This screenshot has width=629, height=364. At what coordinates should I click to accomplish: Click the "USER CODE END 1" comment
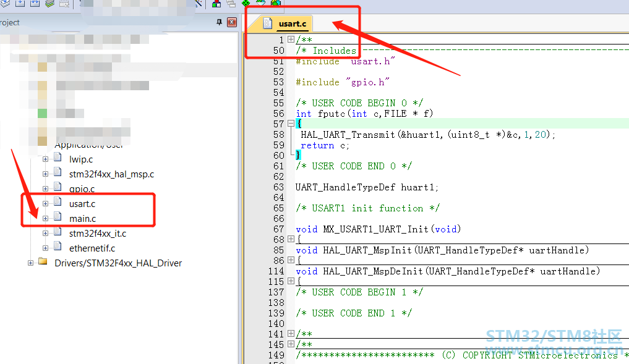pyautogui.click(x=354, y=313)
